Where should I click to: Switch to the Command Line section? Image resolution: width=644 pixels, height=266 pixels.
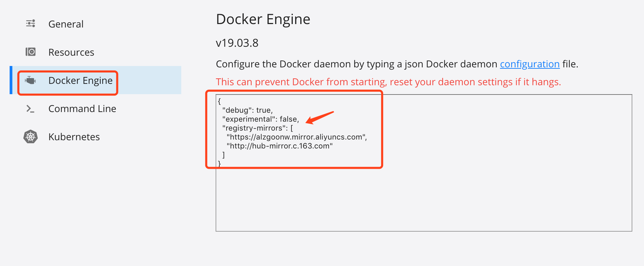pos(82,109)
